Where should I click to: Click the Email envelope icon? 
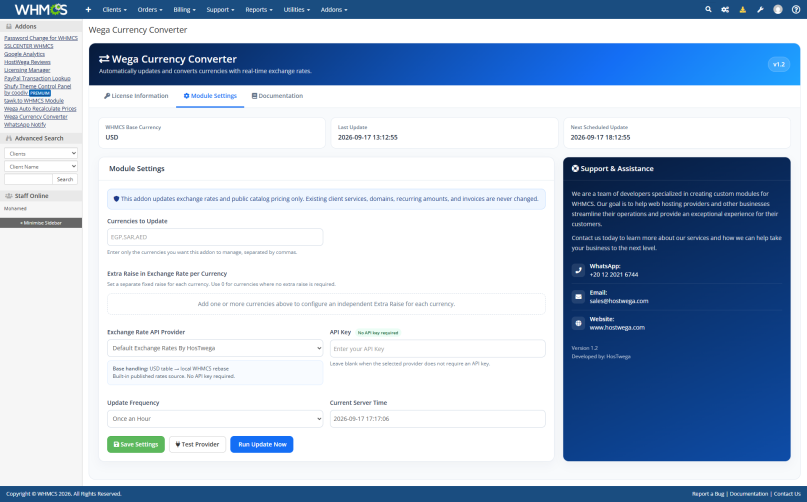click(578, 297)
